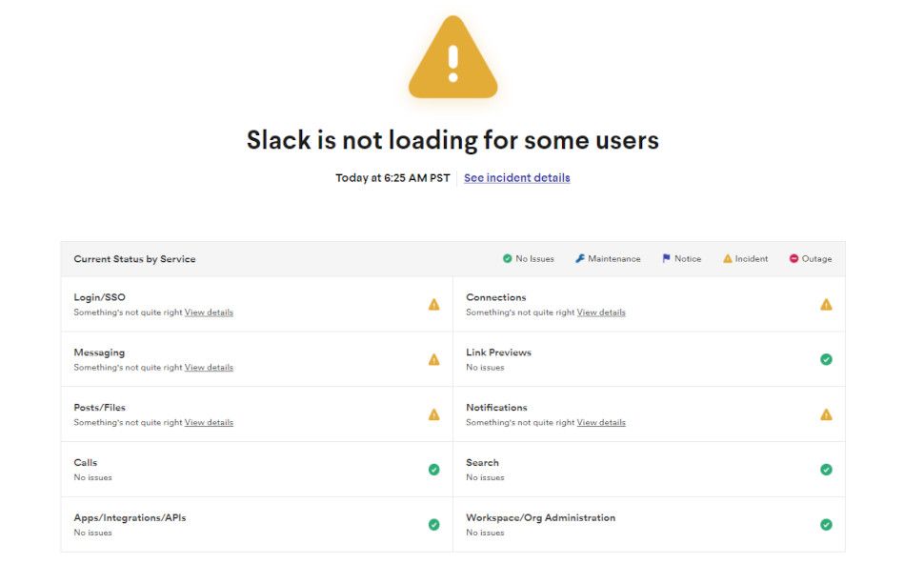
Task: Click View details under Connections
Action: (x=600, y=312)
